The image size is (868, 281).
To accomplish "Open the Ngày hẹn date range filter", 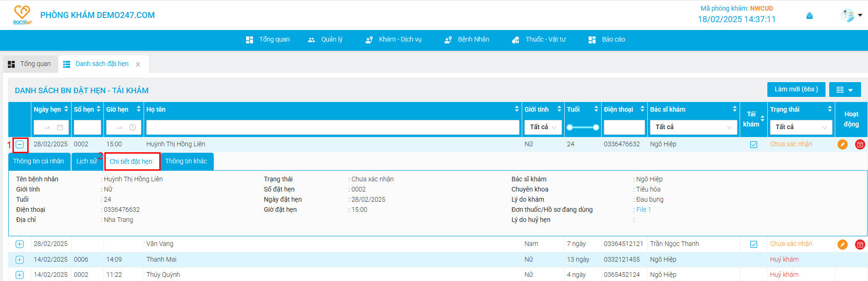I will click(x=51, y=127).
